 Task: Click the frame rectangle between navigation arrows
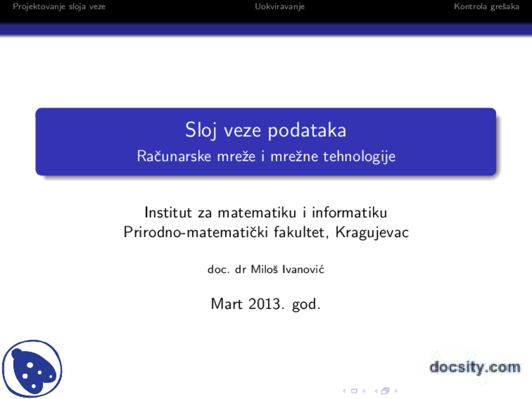tap(354, 391)
